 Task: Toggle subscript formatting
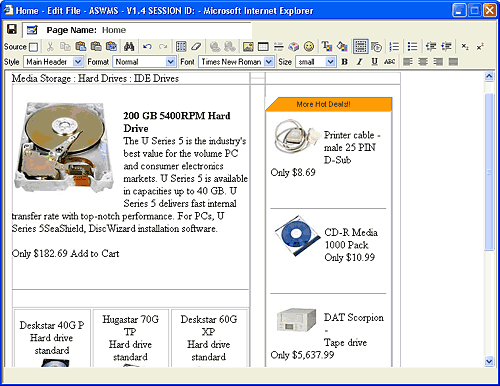pyautogui.click(x=465, y=47)
